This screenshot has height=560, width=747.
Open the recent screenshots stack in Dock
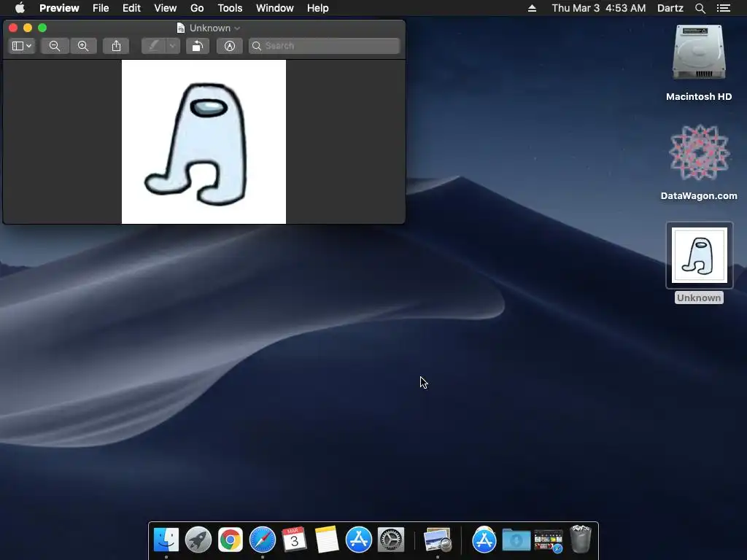tap(549, 541)
